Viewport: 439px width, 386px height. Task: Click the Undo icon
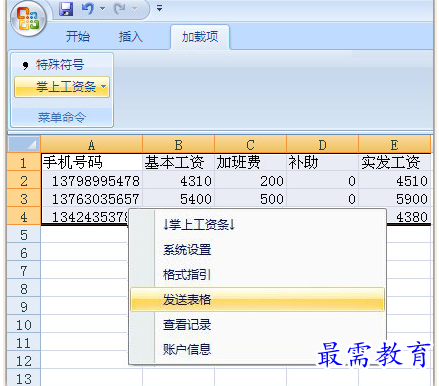pyautogui.click(x=88, y=8)
